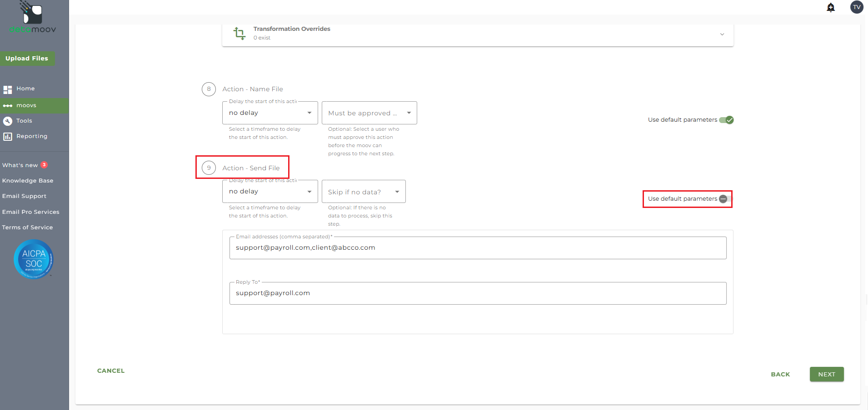Image resolution: width=868 pixels, height=410 pixels.
Task: Click the Transformation Overrides crop icon
Action: 239,33
